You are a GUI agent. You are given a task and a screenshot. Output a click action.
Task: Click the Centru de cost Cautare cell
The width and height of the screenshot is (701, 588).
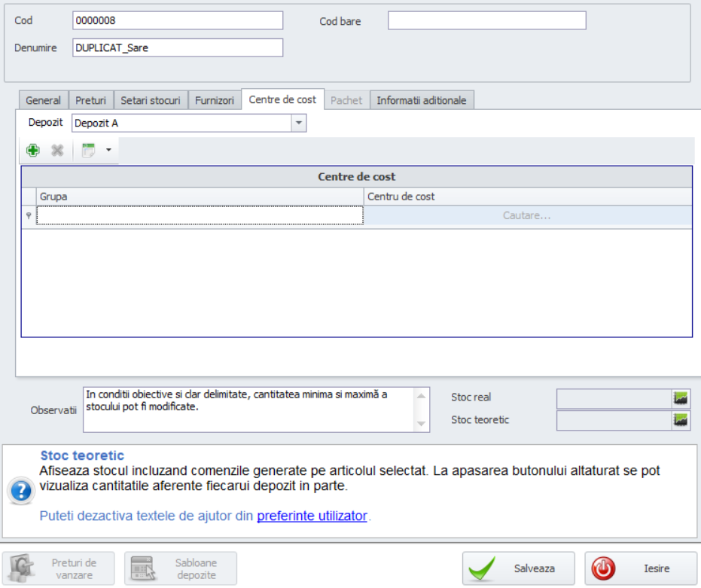point(527,216)
